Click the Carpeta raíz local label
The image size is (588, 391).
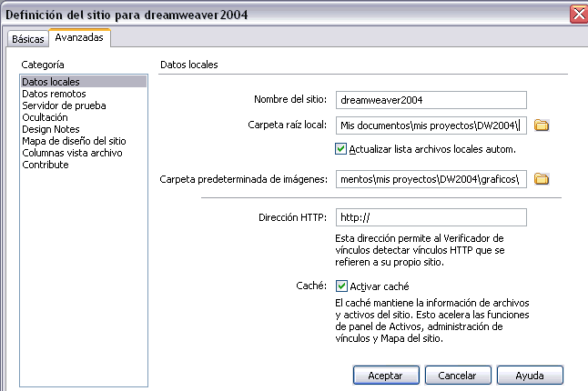point(288,125)
